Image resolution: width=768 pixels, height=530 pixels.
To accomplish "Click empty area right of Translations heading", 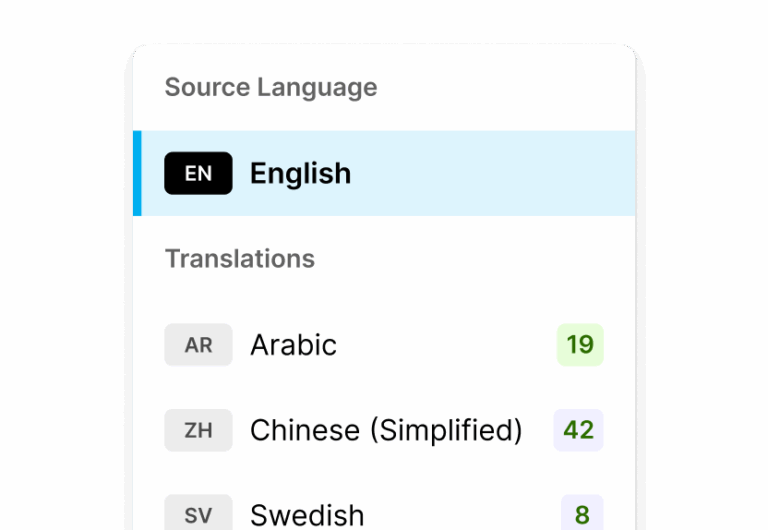I will 470,259.
